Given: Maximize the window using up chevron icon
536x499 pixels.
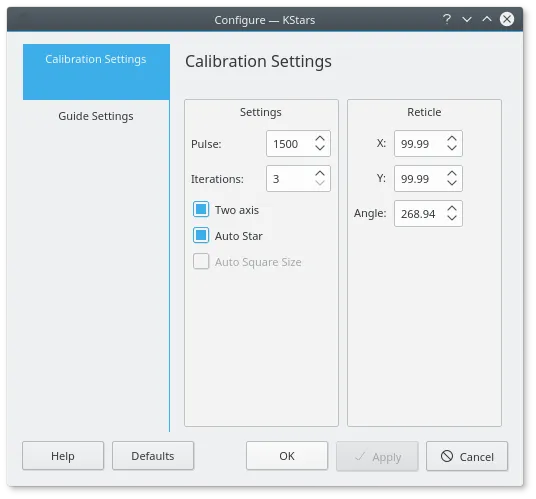Looking at the screenshot, I should (x=487, y=19).
